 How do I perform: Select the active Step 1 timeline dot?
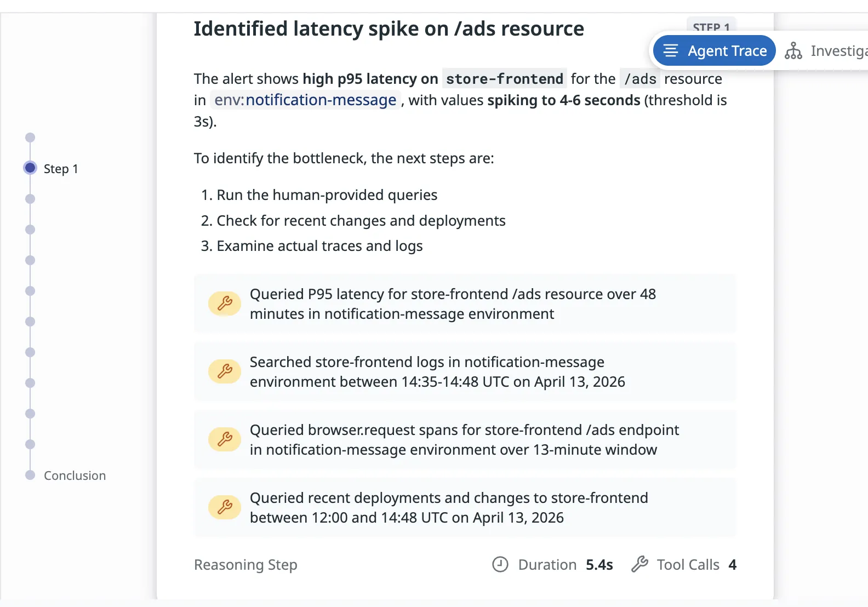30,168
